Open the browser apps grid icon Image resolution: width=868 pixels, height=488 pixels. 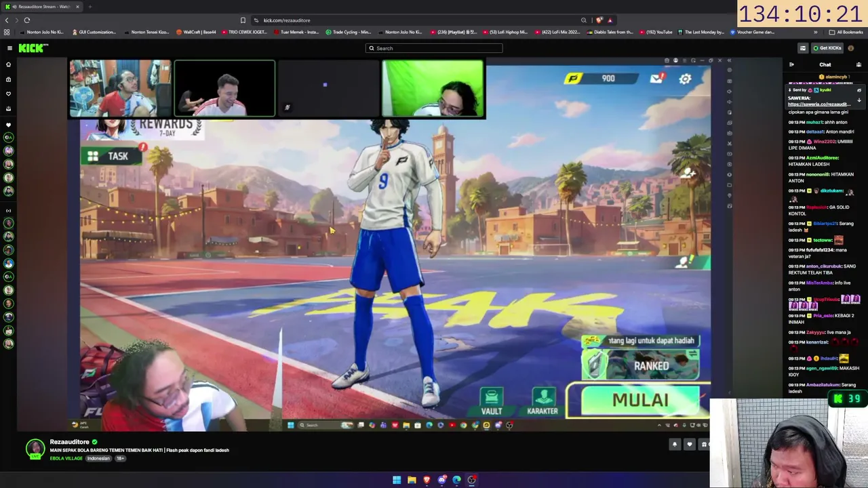7,32
